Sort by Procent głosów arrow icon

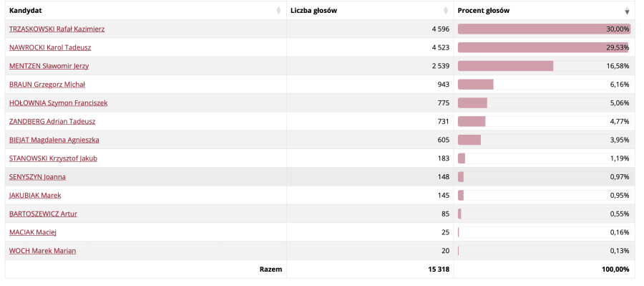[627, 11]
